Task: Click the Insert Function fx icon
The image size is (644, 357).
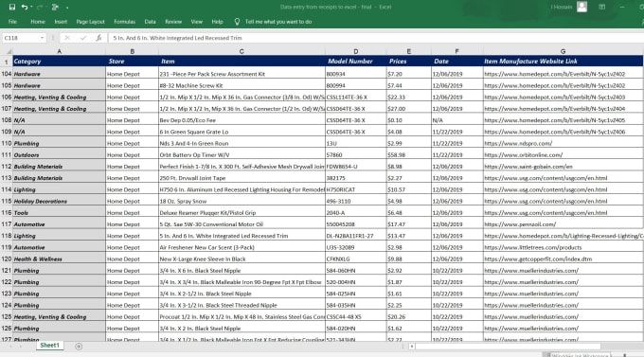Action: (x=98, y=38)
